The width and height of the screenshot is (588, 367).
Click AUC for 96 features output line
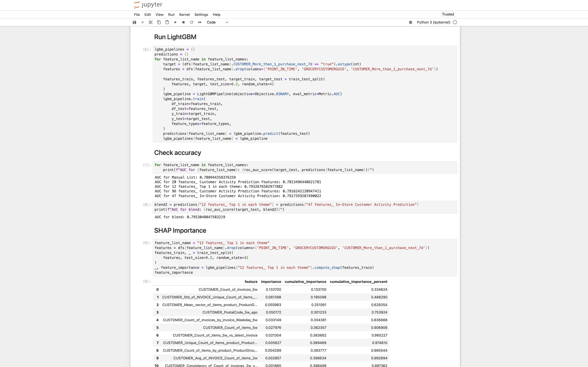238,191
